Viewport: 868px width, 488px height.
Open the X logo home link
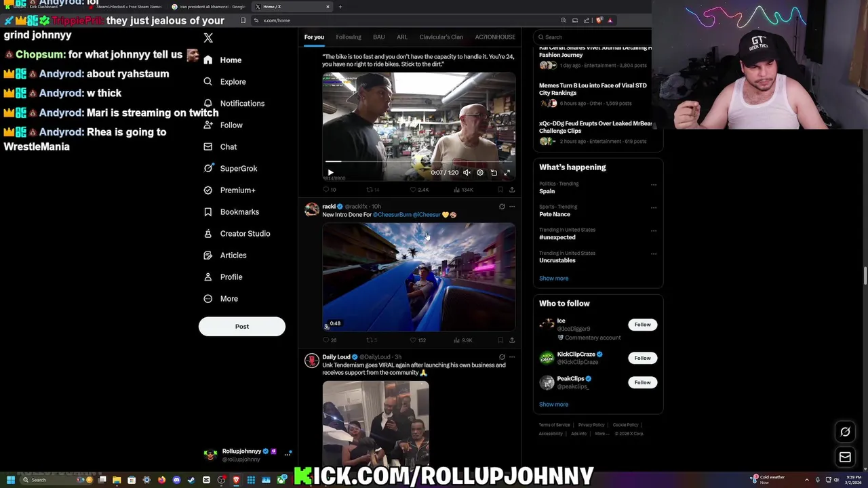208,38
